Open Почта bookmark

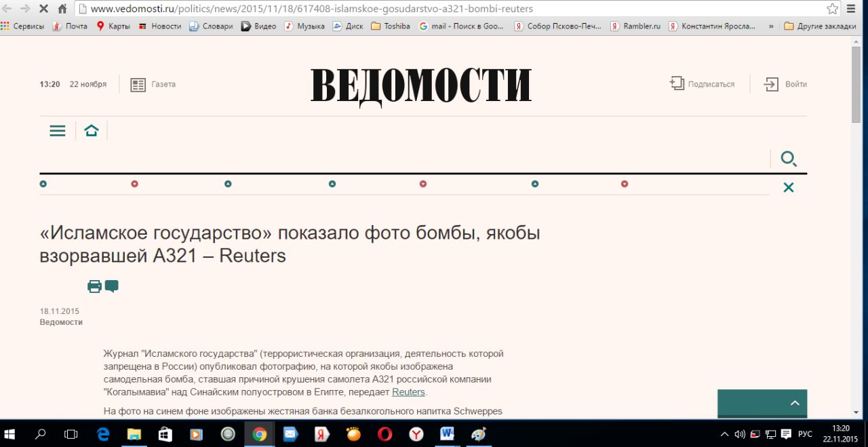(x=71, y=26)
